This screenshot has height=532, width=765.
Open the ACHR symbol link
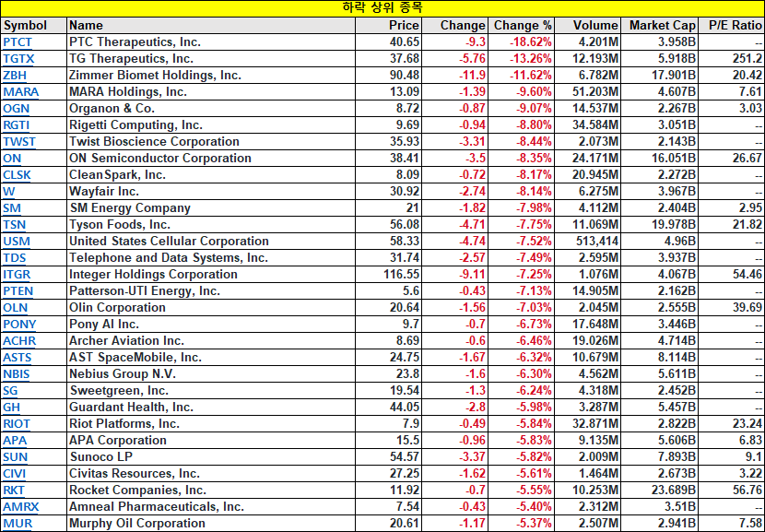19,340
